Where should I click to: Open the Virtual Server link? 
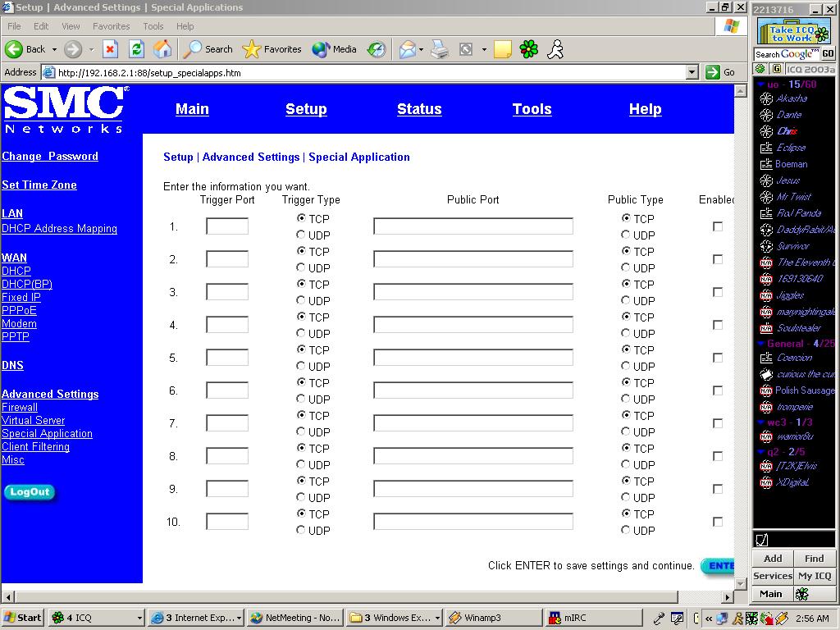click(33, 420)
